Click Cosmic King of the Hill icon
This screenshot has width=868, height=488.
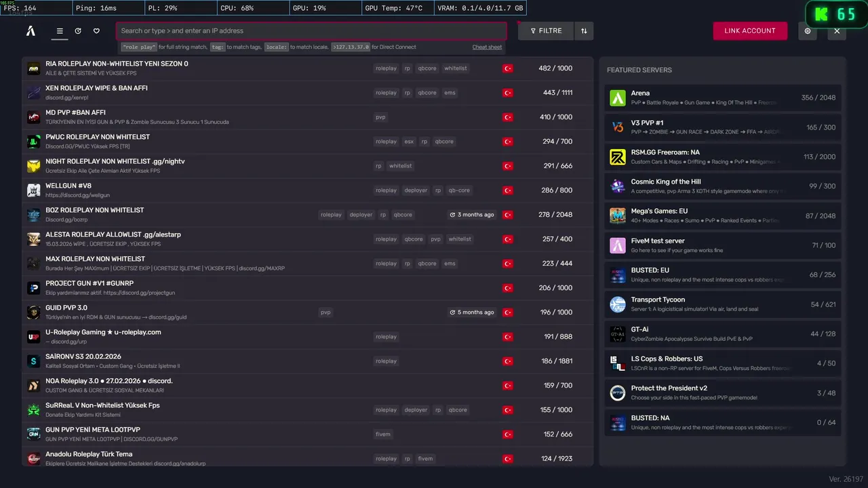pos(618,186)
